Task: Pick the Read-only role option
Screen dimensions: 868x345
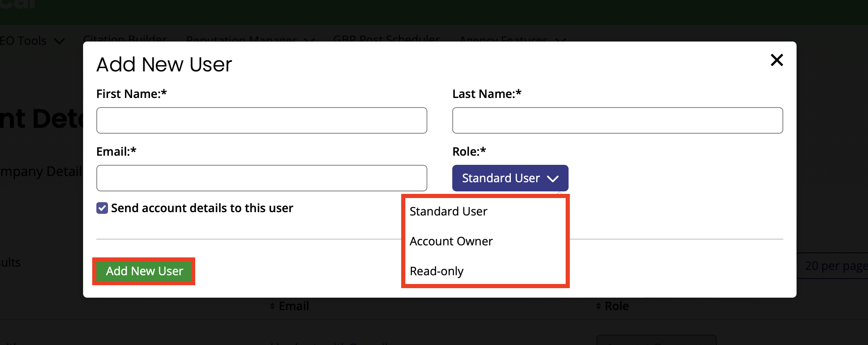Action: click(436, 271)
